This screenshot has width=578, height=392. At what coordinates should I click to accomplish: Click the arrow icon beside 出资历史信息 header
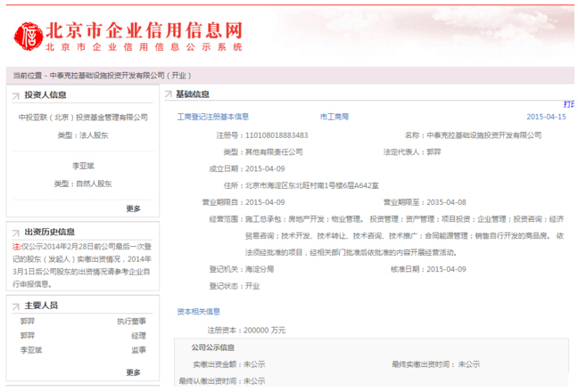[15, 232]
